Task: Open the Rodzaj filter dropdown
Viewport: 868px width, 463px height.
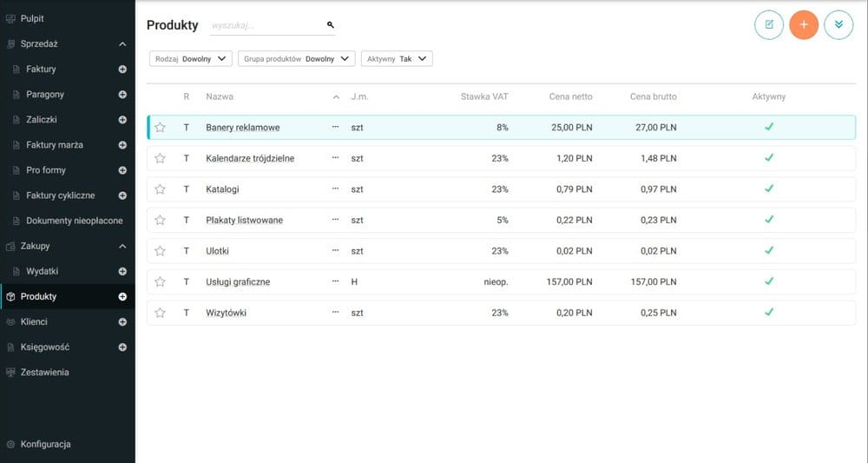Action: 191,59
